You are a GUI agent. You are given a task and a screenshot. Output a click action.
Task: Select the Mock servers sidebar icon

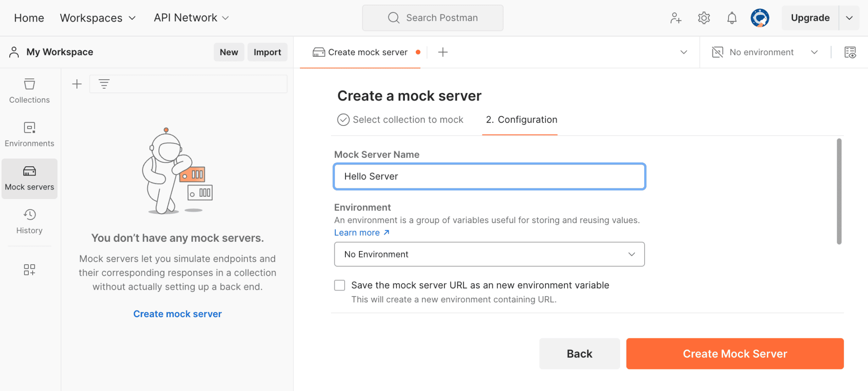point(29,178)
